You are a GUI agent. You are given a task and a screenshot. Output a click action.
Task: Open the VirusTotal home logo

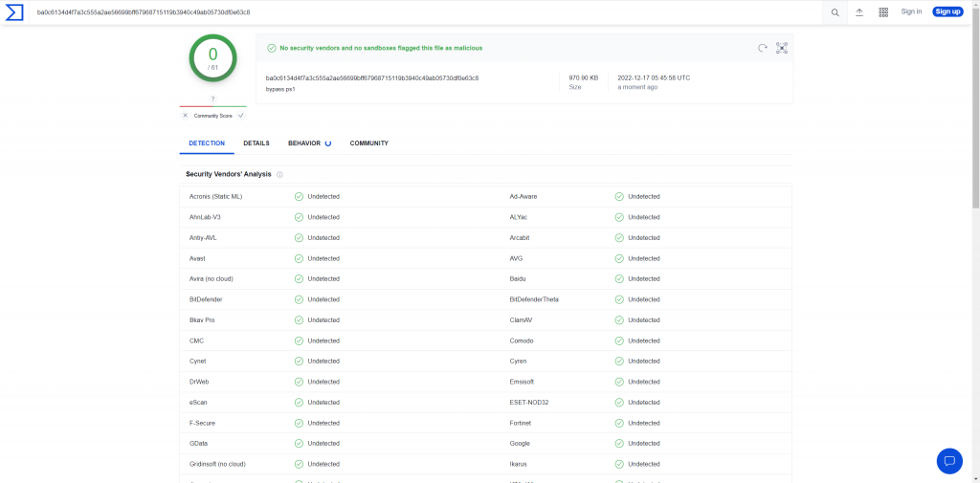pos(14,11)
